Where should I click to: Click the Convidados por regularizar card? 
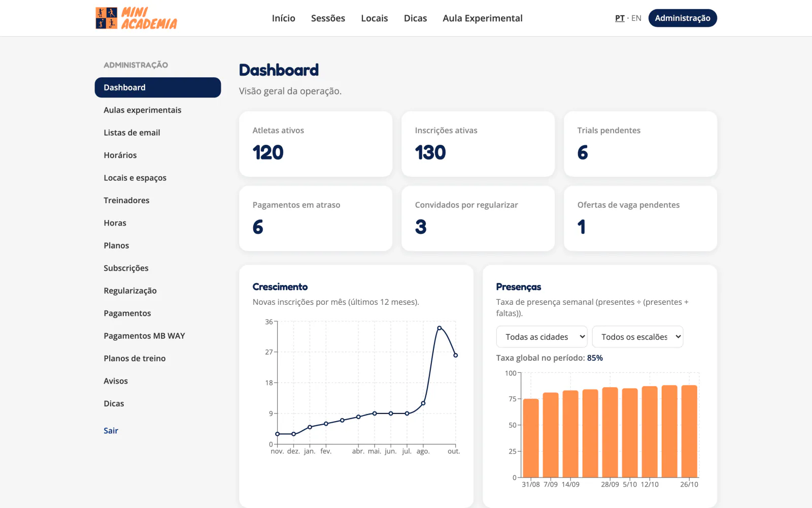478,218
